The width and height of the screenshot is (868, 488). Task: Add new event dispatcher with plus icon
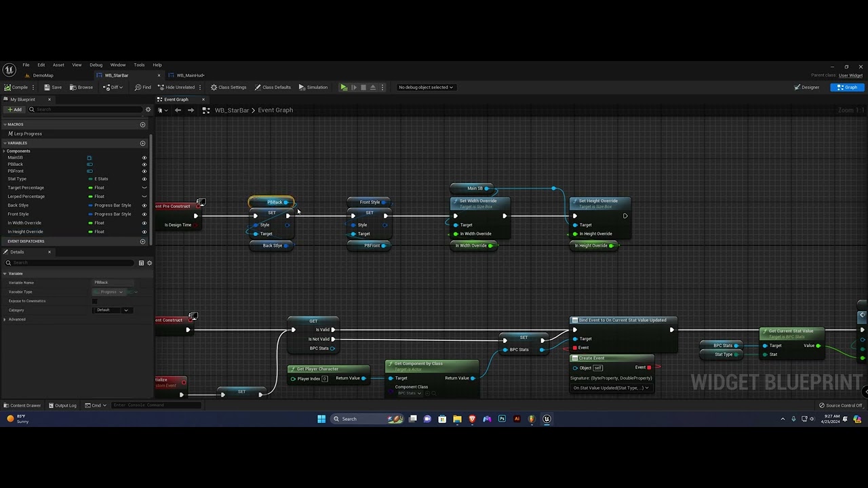click(x=142, y=241)
